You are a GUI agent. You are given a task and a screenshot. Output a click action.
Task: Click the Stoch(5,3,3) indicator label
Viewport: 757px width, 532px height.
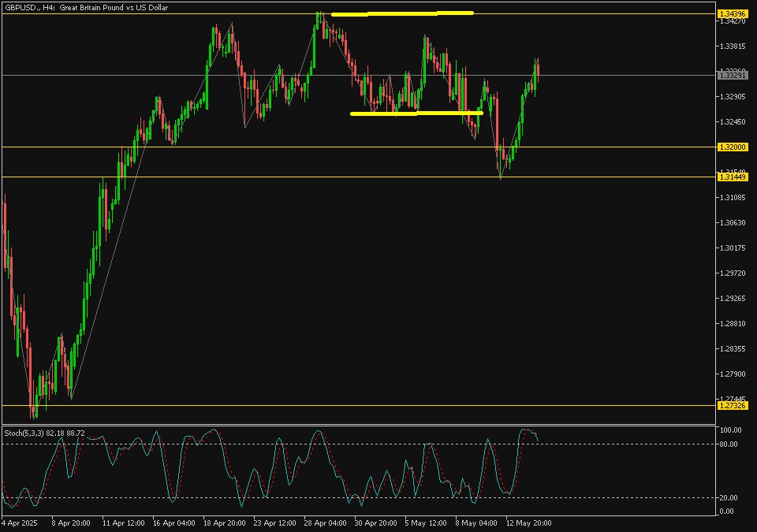pos(44,433)
